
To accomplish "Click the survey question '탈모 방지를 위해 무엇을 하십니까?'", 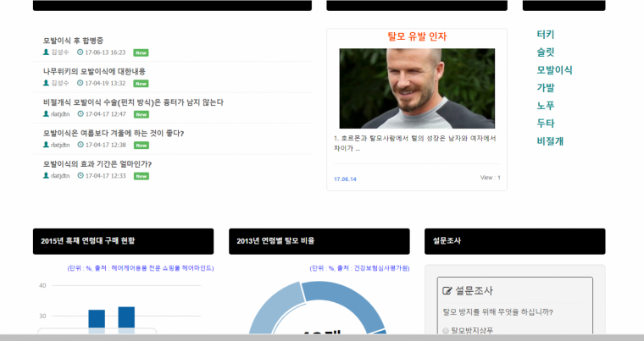I will (x=497, y=312).
